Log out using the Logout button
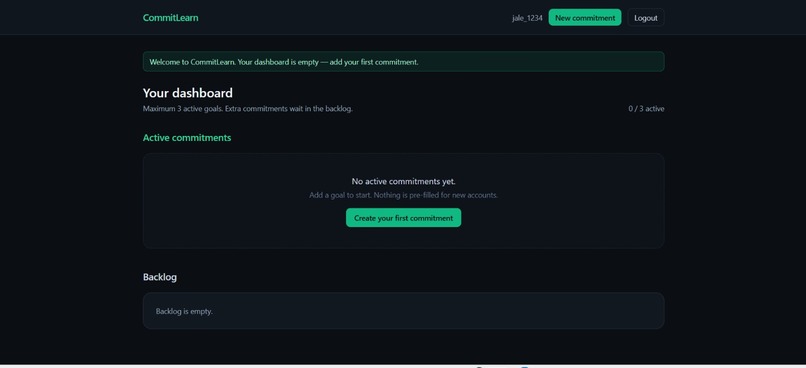 click(x=646, y=17)
